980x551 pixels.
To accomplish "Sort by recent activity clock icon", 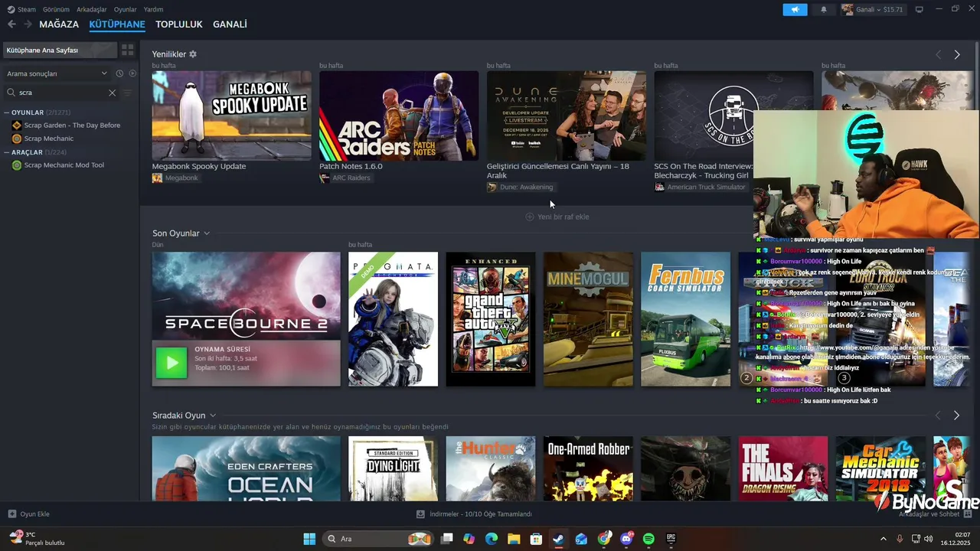I will pyautogui.click(x=119, y=73).
